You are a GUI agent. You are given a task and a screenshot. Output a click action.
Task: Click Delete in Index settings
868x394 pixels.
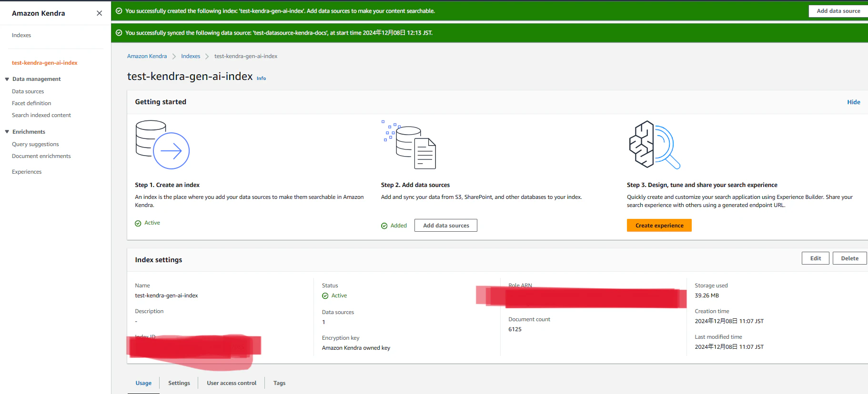(849, 258)
